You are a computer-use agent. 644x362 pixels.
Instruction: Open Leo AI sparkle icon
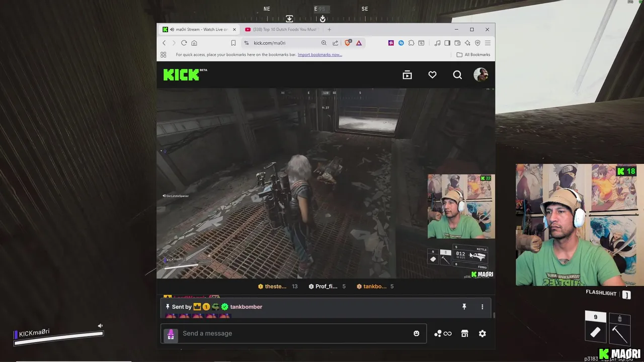[467, 43]
